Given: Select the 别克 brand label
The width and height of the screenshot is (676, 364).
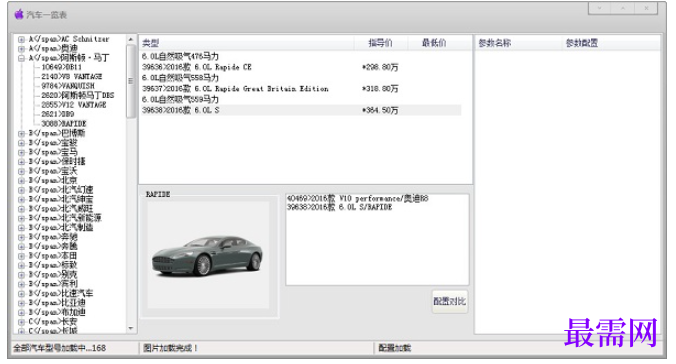Looking at the screenshot, I should 53,275.
